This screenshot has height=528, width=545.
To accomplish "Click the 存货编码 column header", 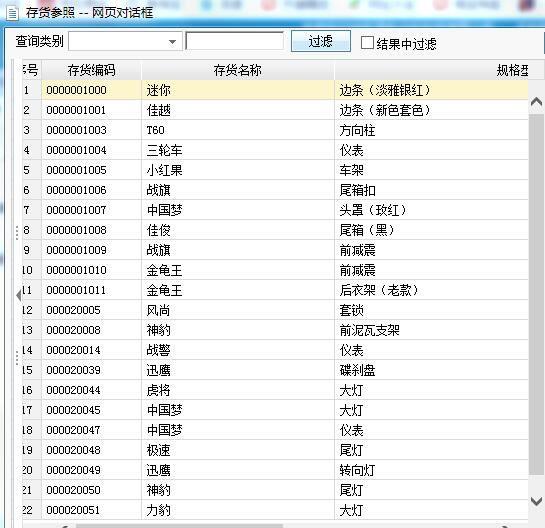I will click(x=92, y=70).
